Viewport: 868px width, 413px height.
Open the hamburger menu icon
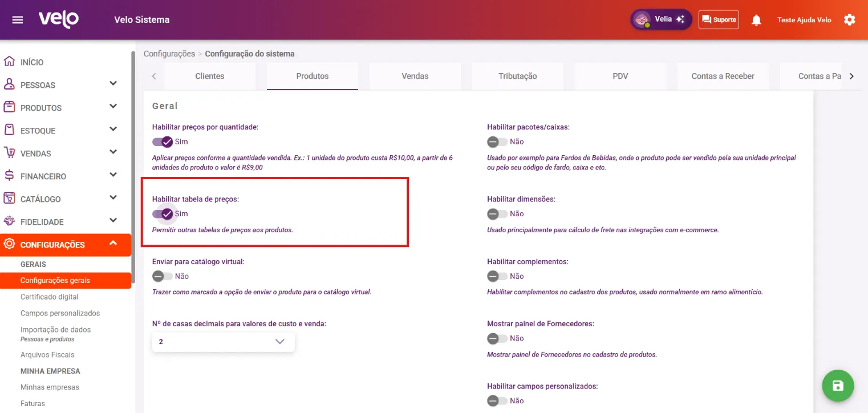point(18,20)
